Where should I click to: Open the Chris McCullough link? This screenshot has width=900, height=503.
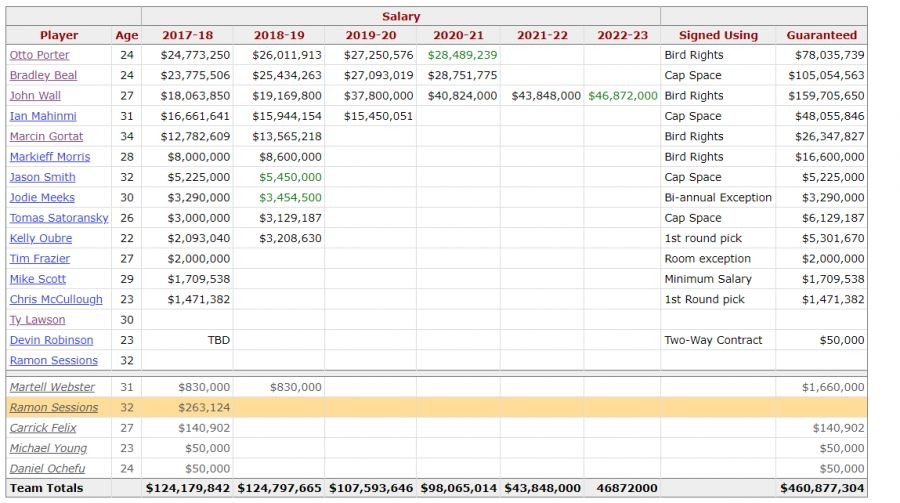pyautogui.click(x=56, y=299)
